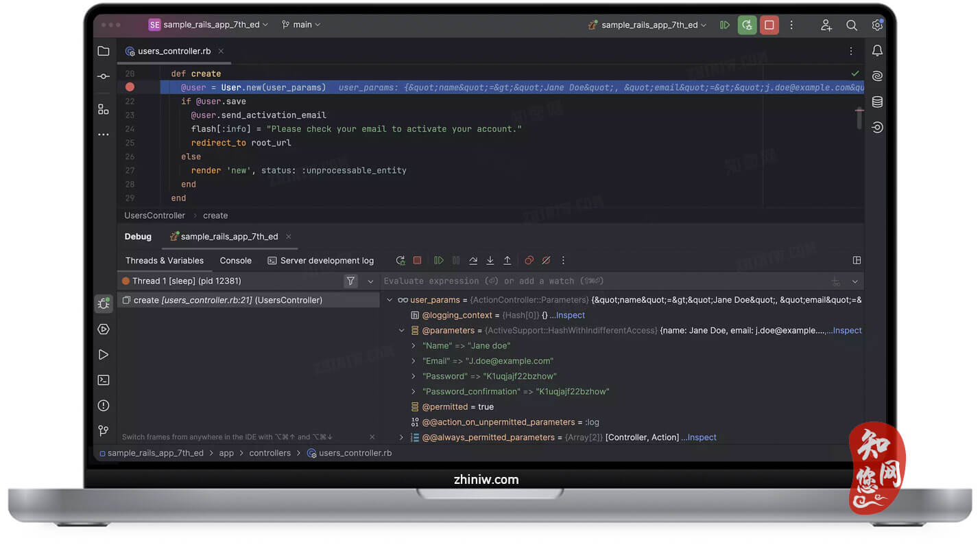The height and width of the screenshot is (547, 980).
Task: Close the sample_rails_app_7th_ed debug session tab
Action: point(289,237)
